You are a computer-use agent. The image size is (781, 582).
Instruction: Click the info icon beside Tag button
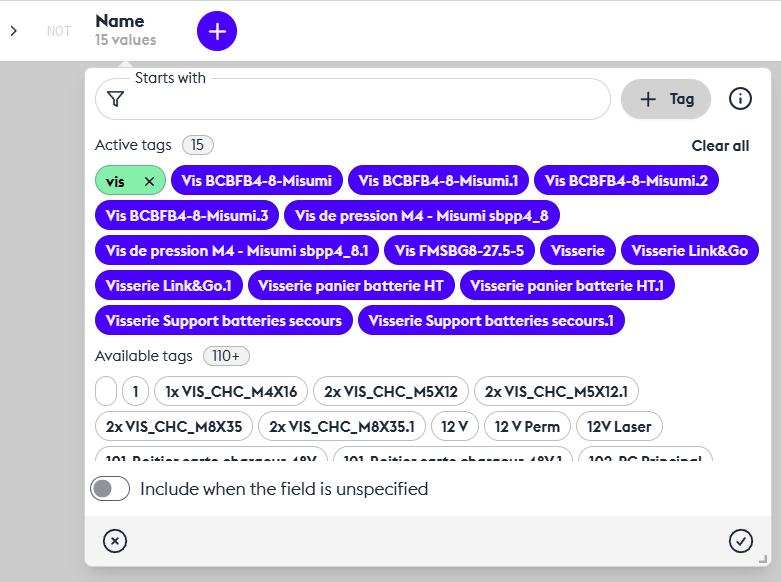[x=740, y=99]
